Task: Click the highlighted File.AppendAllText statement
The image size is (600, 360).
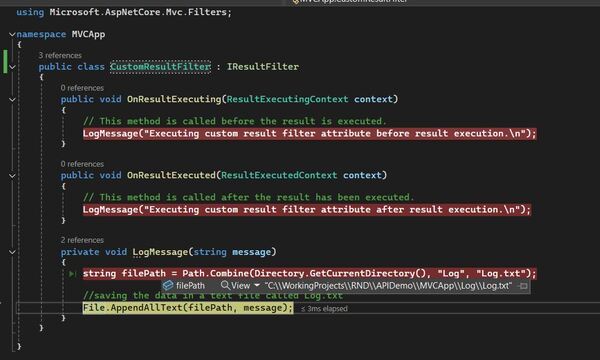Action: pyautogui.click(x=188, y=308)
